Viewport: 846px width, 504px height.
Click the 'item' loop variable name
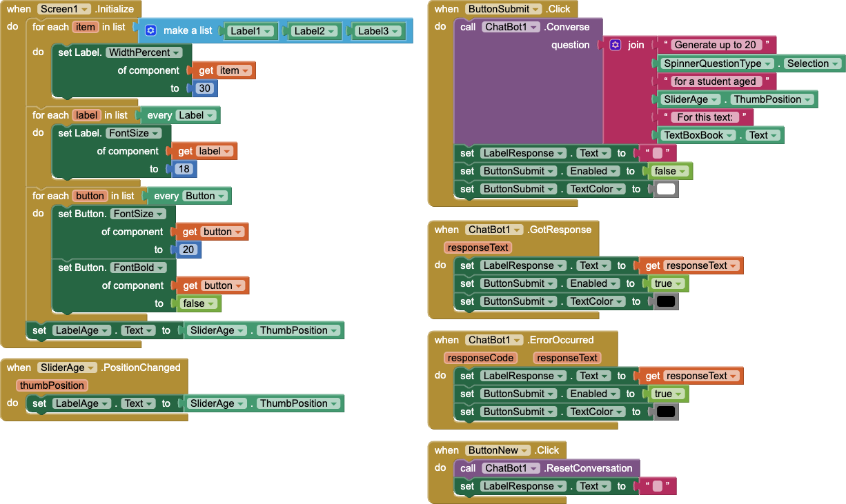(86, 27)
